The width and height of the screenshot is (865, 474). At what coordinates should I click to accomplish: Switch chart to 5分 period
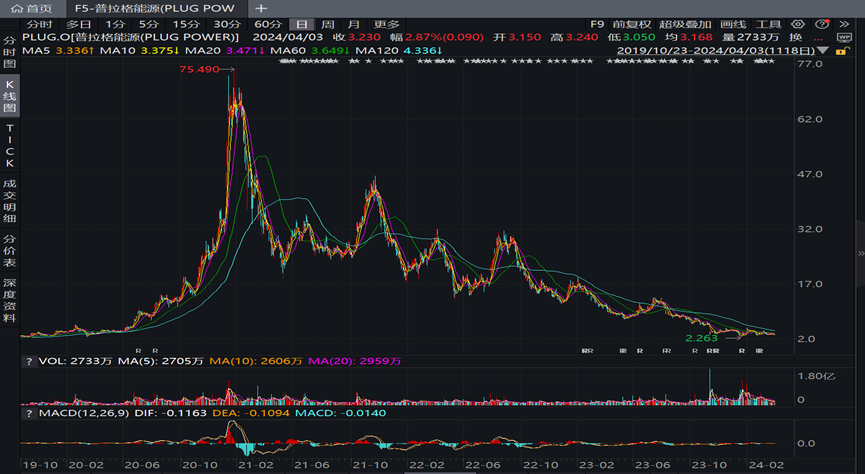tap(148, 24)
